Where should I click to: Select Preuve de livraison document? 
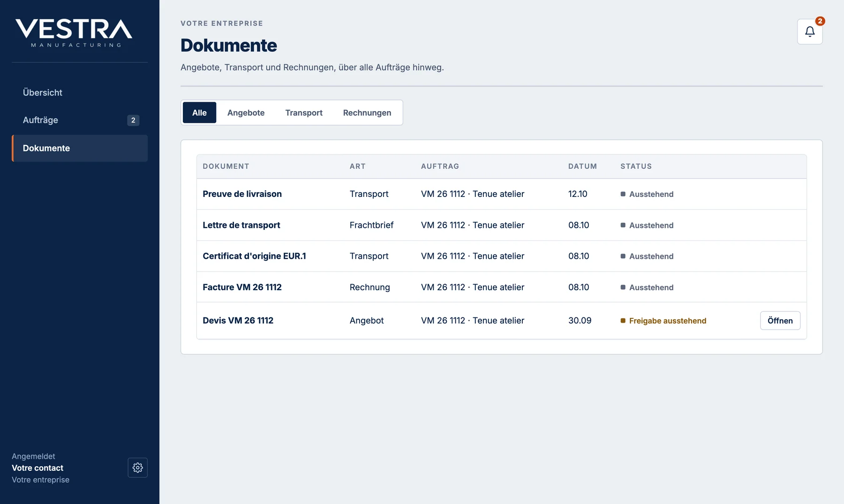click(242, 194)
